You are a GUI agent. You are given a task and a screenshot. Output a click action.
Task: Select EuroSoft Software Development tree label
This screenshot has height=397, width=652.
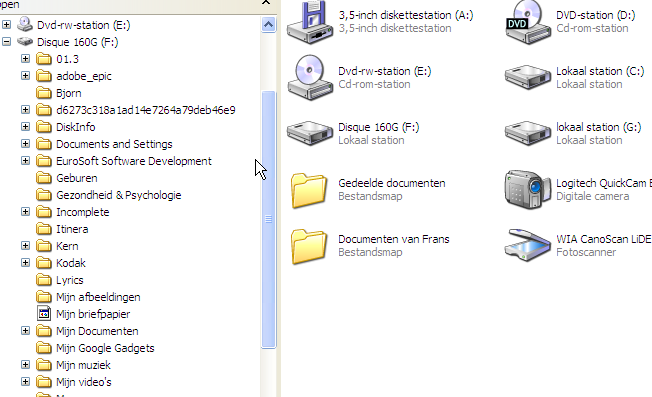[x=134, y=161]
